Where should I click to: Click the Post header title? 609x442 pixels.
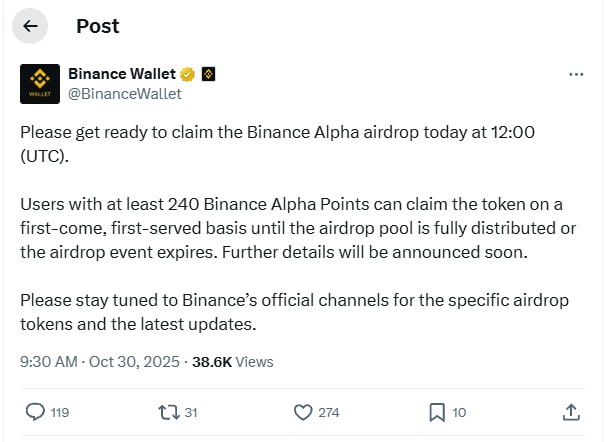pos(98,27)
